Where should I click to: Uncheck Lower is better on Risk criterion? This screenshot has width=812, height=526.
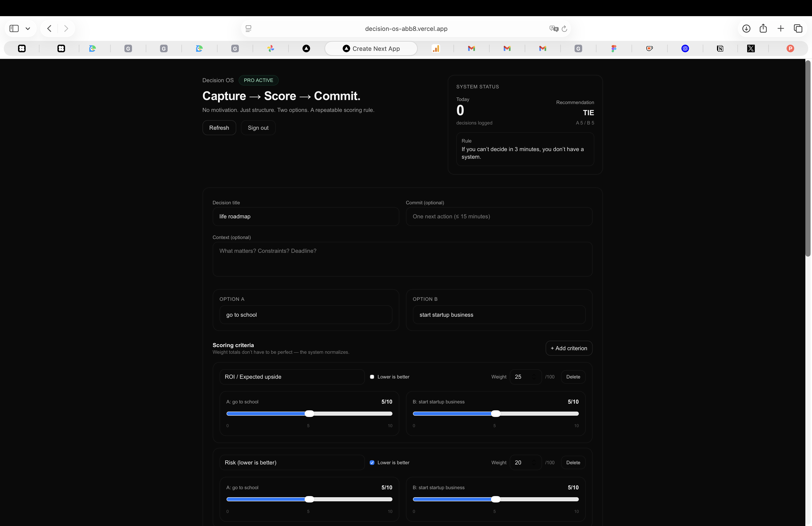(372, 463)
